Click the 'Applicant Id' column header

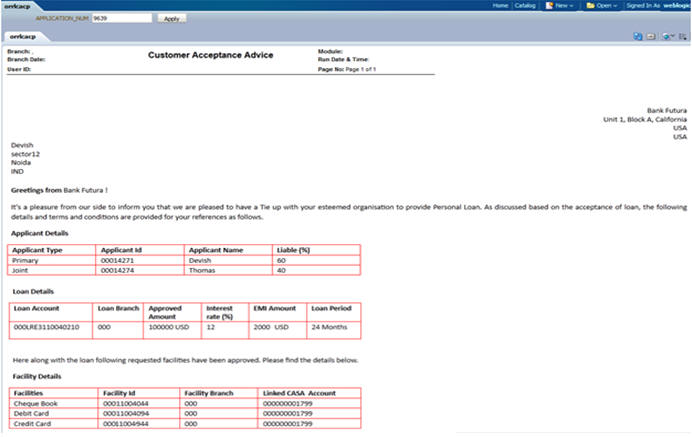121,250
